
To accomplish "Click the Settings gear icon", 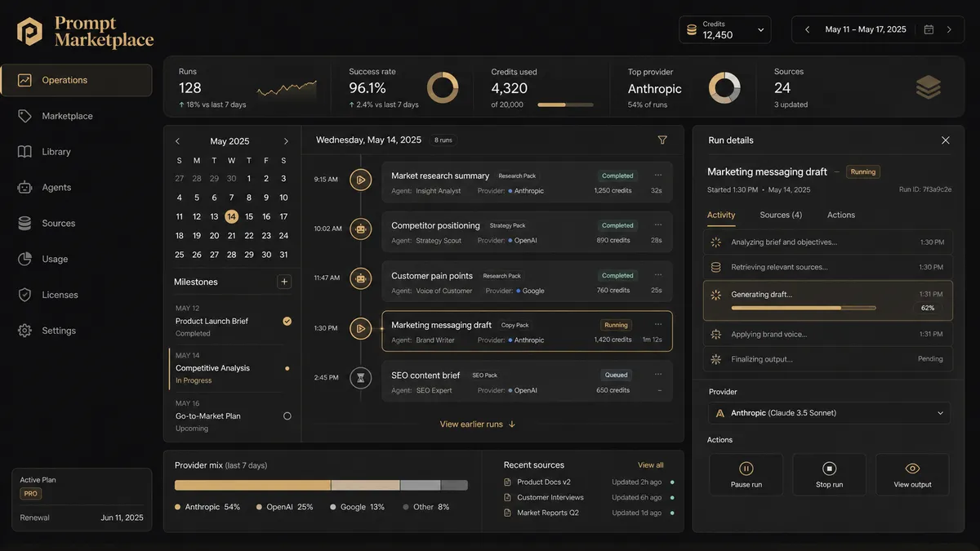I will point(25,331).
